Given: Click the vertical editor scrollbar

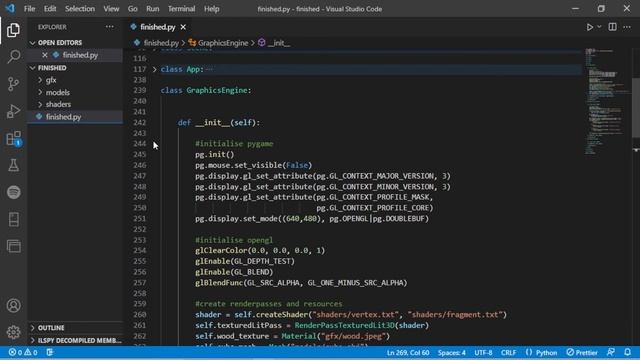Looking at the screenshot, I should (x=636, y=108).
